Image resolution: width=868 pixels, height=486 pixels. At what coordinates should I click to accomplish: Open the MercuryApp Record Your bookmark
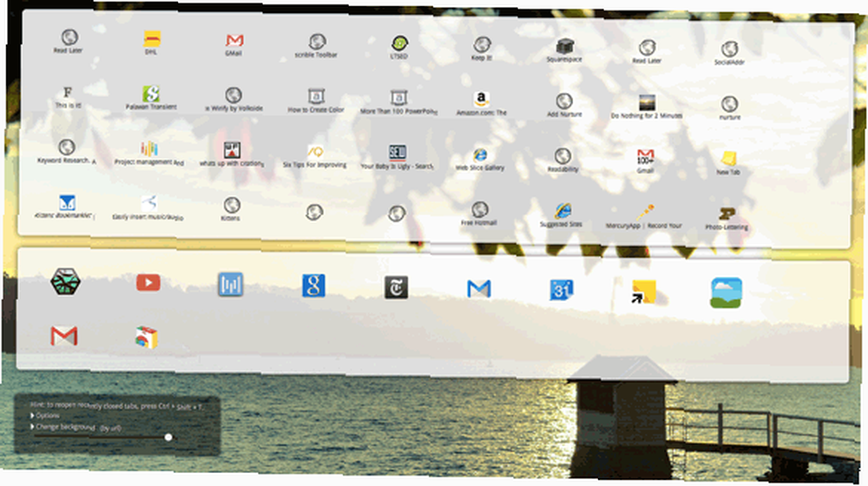(x=644, y=216)
